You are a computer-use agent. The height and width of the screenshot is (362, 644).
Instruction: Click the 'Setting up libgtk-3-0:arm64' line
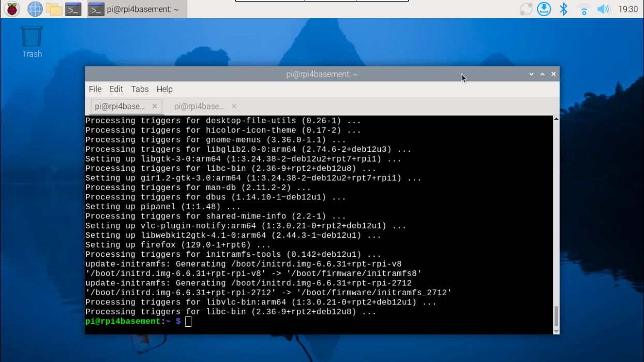(243, 159)
